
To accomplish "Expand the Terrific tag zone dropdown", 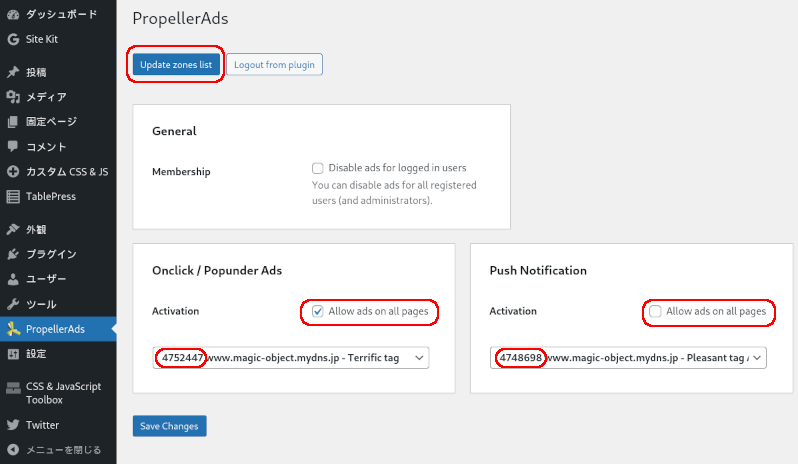I will point(291,358).
